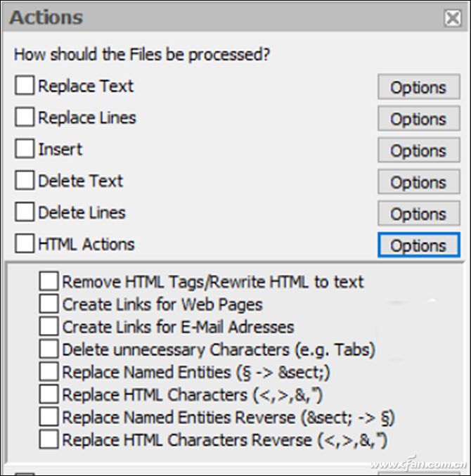Tick Create Links for E-Mail Adresses
471x476 pixels.
49,327
